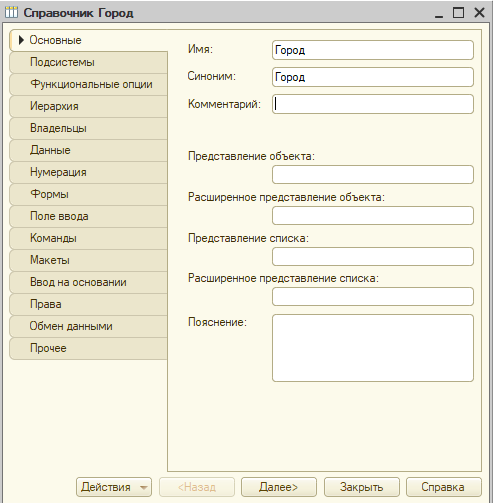493x503 pixels.
Task: Select the Иерархия tab
Action: [x=88, y=106]
